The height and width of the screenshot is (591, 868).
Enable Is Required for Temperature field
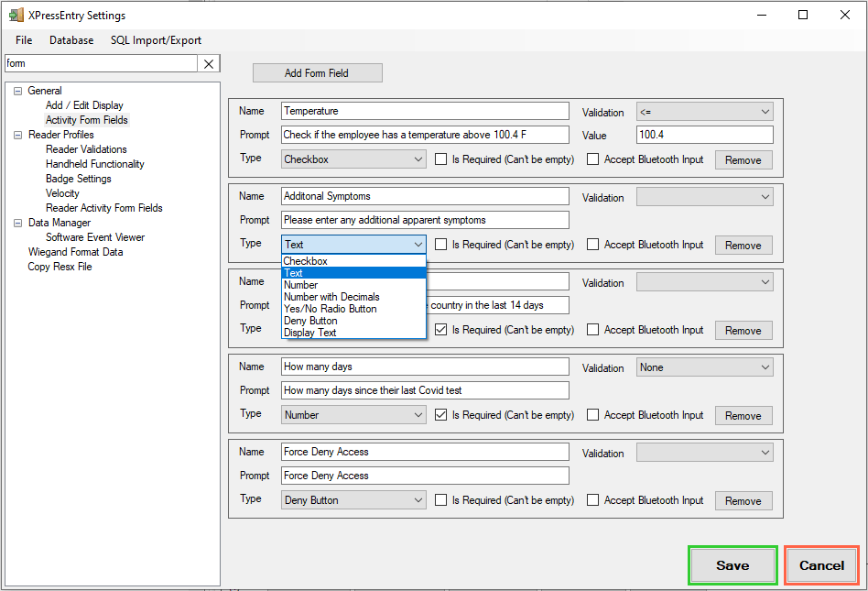(441, 159)
